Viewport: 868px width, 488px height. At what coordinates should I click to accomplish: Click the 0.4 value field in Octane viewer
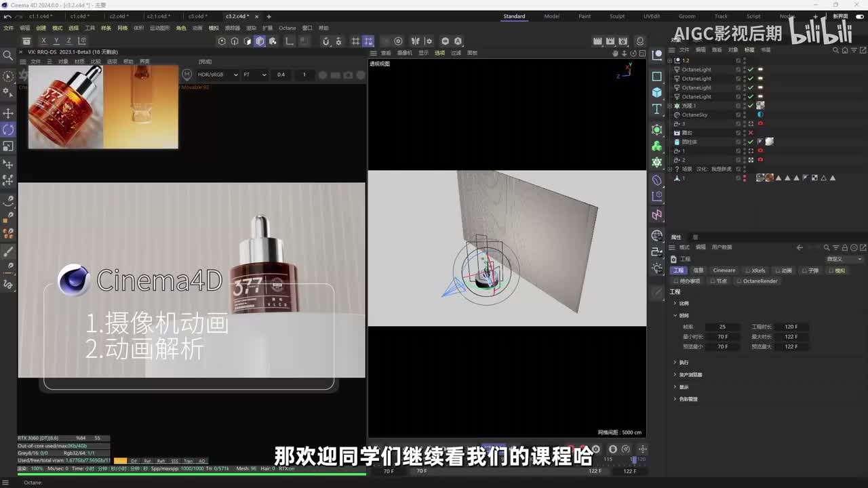[x=281, y=75]
